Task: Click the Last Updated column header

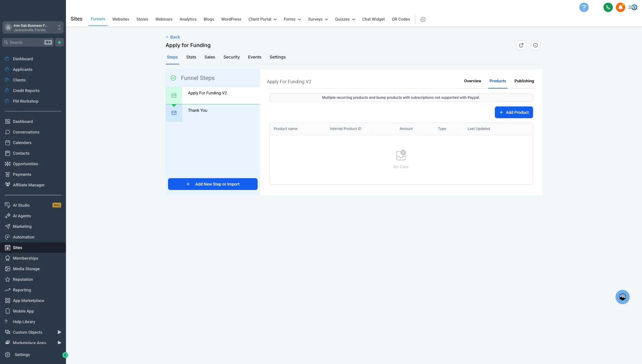Action: point(479,129)
